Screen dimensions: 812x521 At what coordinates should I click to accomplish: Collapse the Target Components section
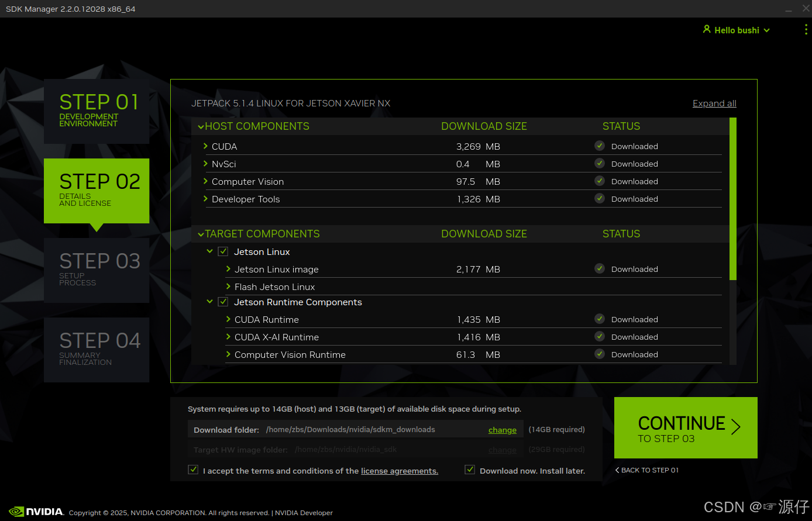coord(201,234)
